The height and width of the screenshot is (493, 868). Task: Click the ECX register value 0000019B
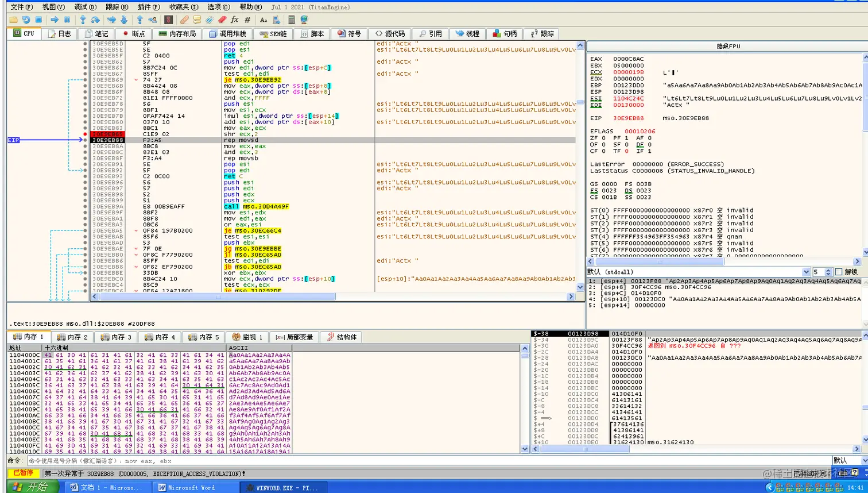[629, 72]
